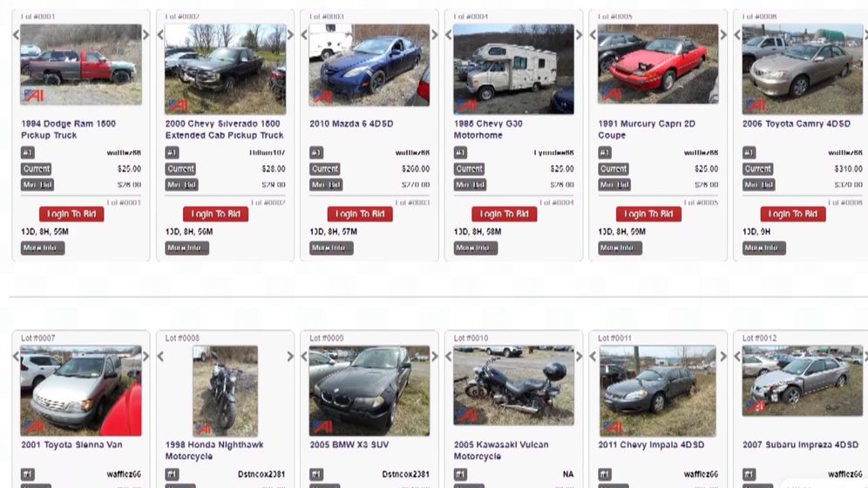Screen dimensions: 868x488
Task: Show next photo of 2011 Chevy Impala
Action: [723, 356]
